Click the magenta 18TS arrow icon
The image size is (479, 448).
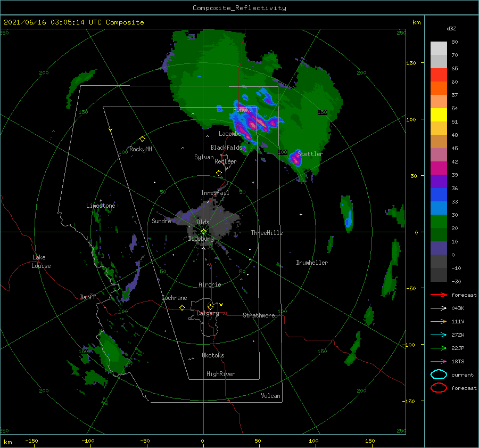click(x=439, y=362)
